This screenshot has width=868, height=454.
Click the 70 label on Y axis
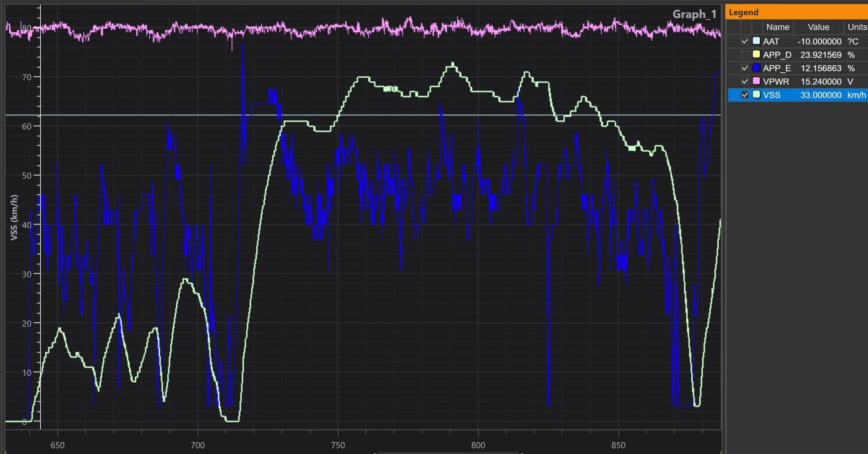pyautogui.click(x=27, y=77)
